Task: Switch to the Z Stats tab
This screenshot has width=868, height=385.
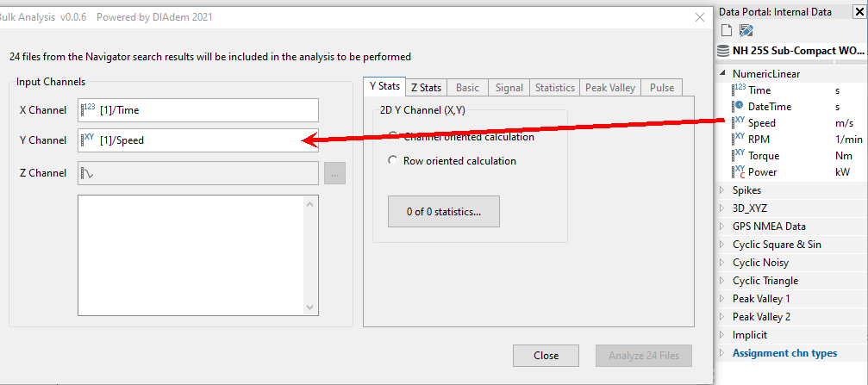Action: point(426,87)
